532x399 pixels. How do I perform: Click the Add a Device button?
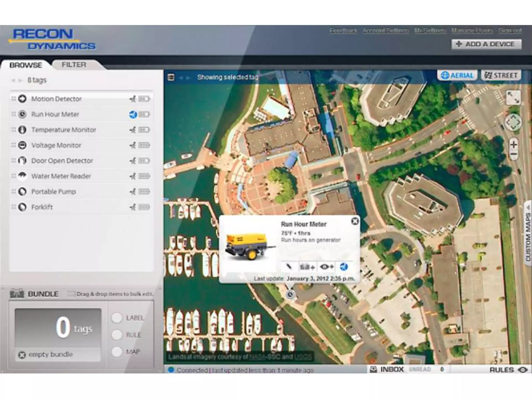click(486, 44)
